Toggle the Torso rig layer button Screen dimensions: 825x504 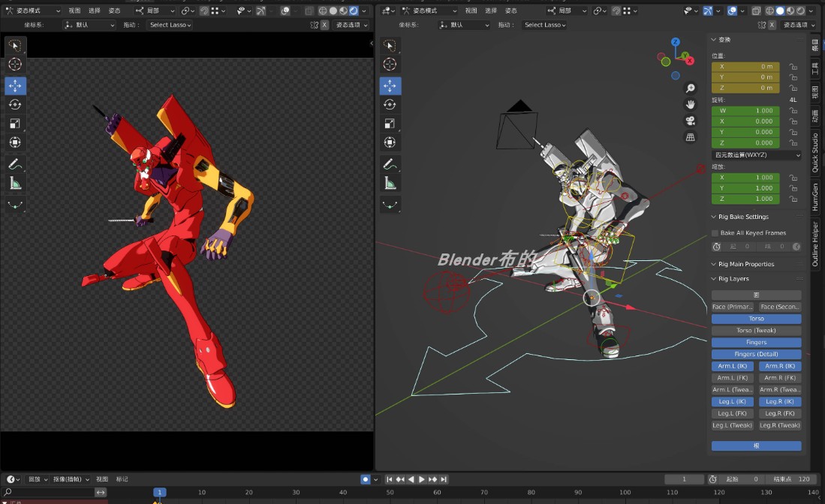tap(757, 319)
